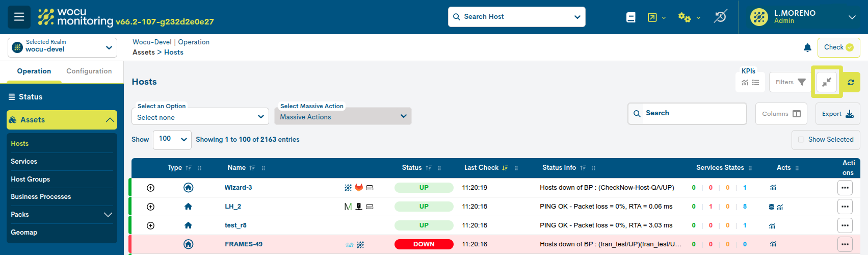Viewport: 868px width, 255px height.
Task: Change the Show entries count dropdown
Action: (x=172, y=139)
